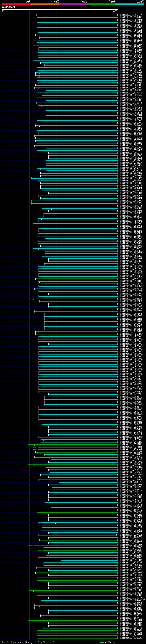Click label UniRef100_A3M077

point(131,598)
